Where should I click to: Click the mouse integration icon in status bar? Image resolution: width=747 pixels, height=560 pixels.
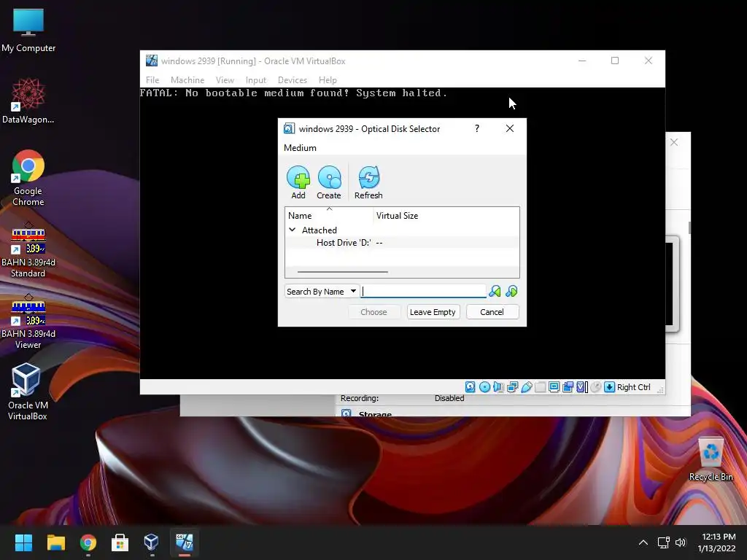595,387
